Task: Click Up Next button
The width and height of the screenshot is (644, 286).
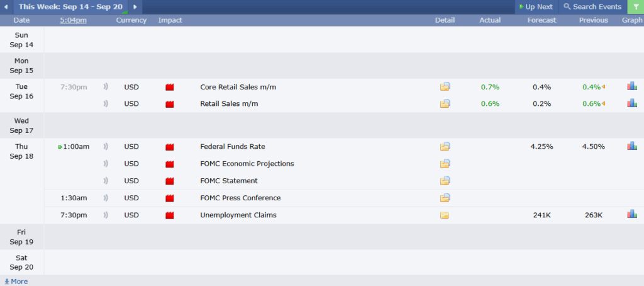Action: click(536, 7)
